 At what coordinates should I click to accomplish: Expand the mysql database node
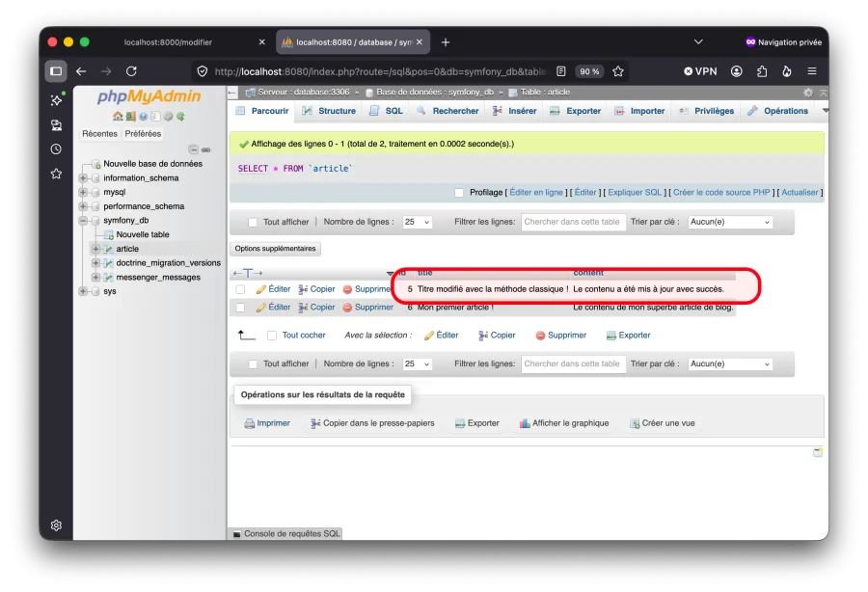pyautogui.click(x=83, y=192)
